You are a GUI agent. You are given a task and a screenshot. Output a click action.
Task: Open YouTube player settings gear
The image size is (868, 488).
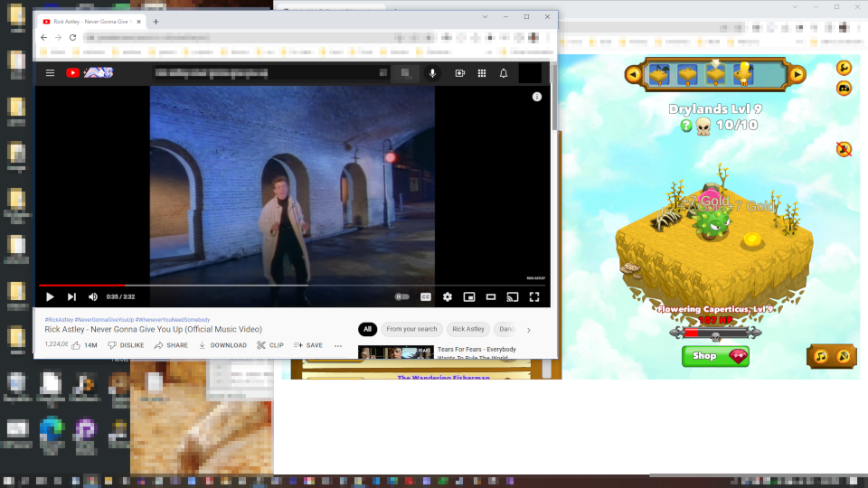448,297
